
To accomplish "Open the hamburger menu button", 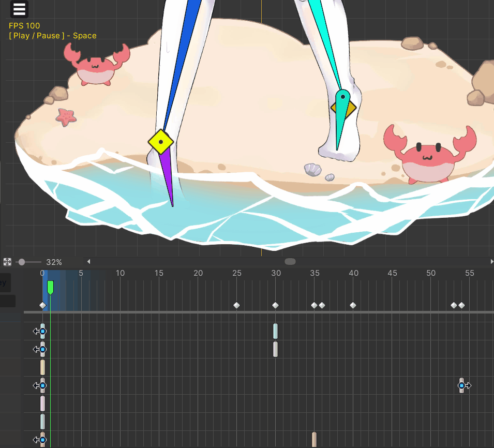I will tap(19, 9).
